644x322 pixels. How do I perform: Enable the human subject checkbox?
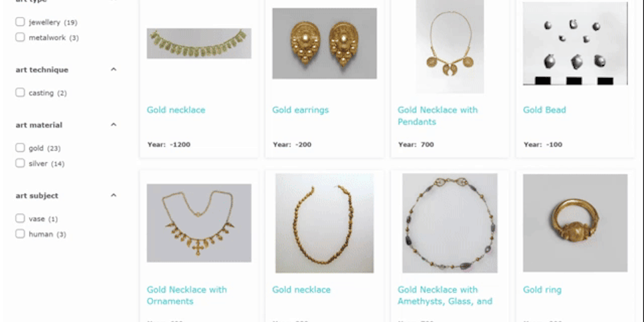[20, 234]
